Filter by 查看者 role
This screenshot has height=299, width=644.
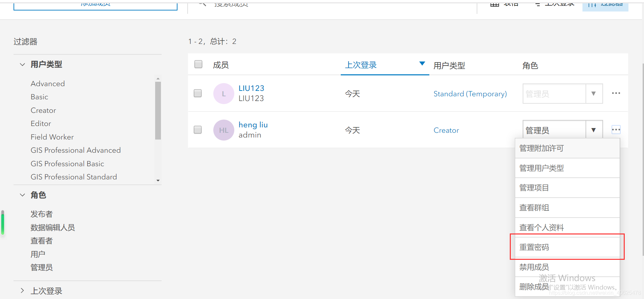coord(42,241)
